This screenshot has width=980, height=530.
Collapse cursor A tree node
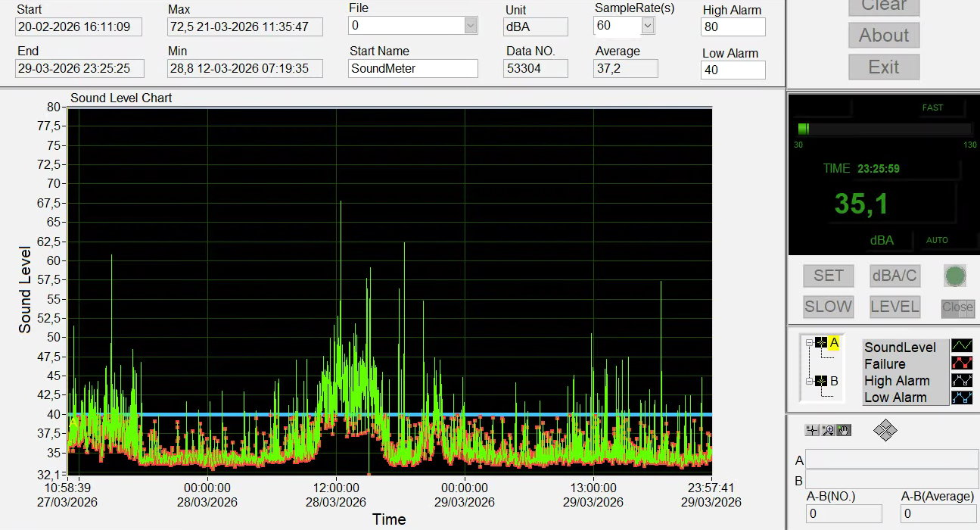[x=809, y=343]
